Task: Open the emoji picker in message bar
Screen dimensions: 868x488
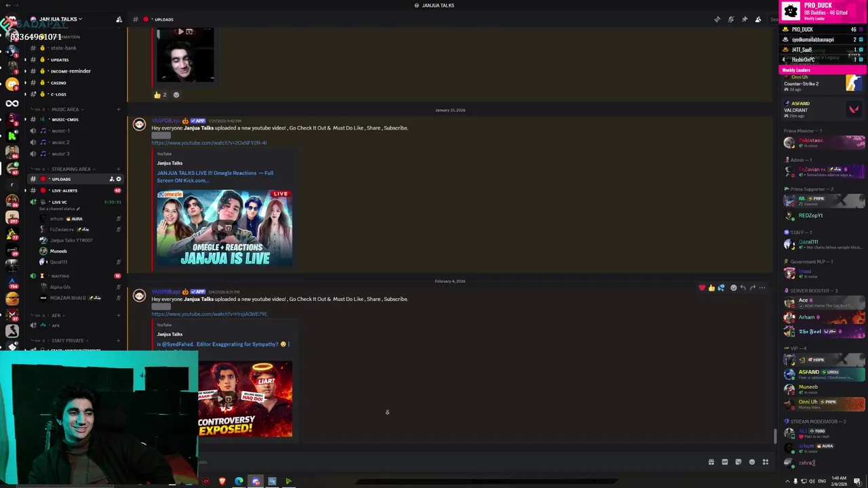Action: (751, 462)
